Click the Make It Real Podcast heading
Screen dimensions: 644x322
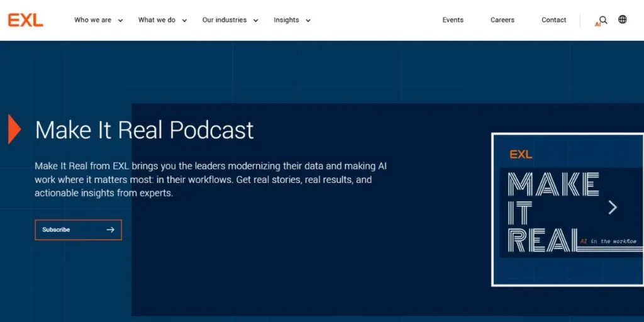pos(145,130)
